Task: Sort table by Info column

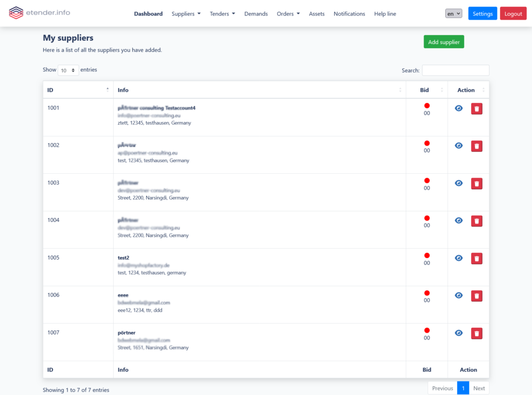Action: (260, 90)
